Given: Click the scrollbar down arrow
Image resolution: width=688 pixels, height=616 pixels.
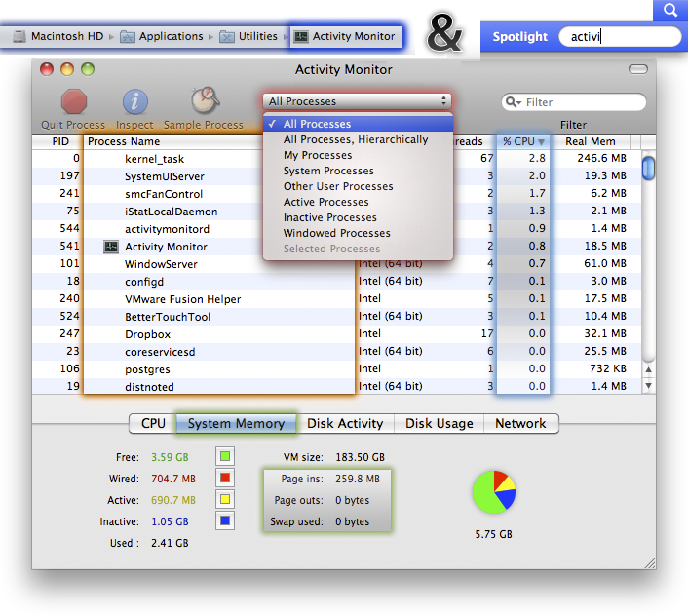Looking at the screenshot, I should (x=648, y=386).
